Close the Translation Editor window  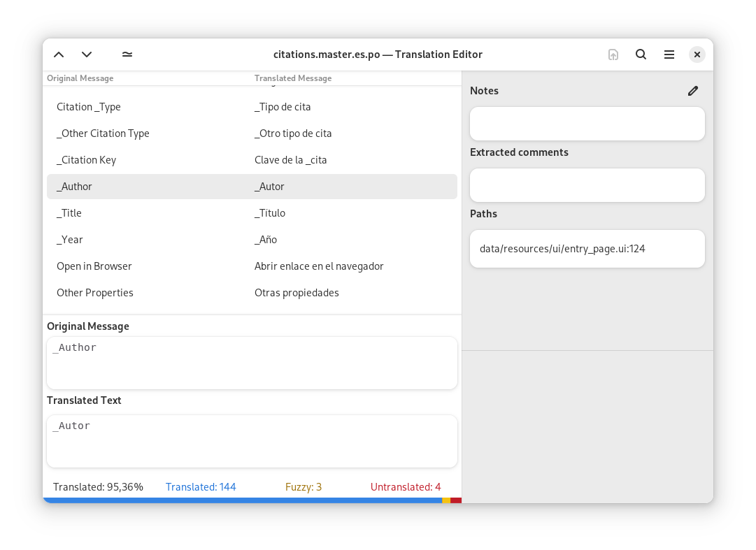coord(697,55)
